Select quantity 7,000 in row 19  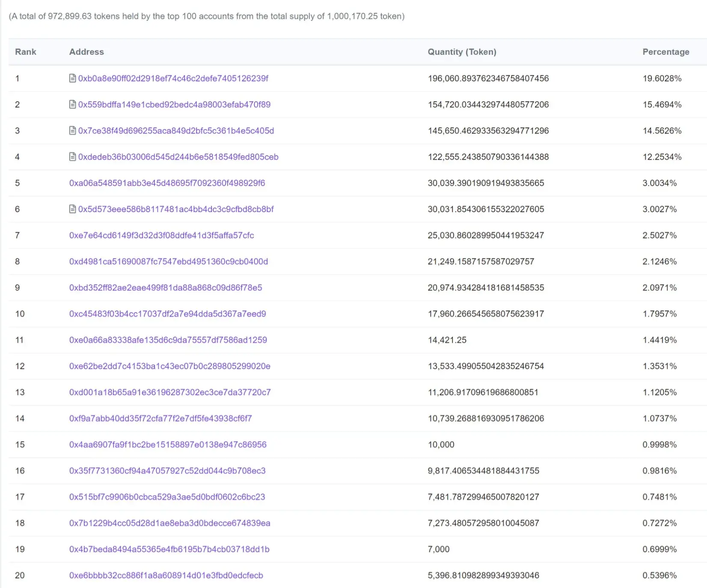pyautogui.click(x=439, y=549)
